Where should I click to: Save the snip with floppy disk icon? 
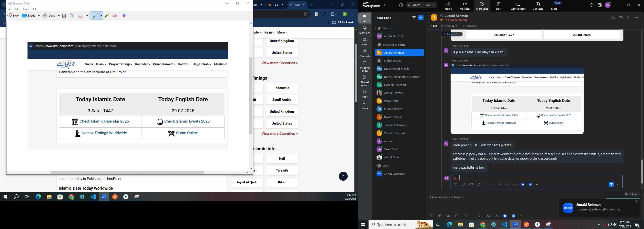pyautogui.click(x=64, y=16)
